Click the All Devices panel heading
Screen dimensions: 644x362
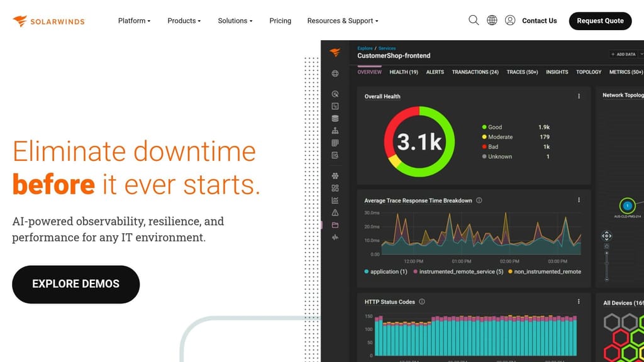pyautogui.click(x=623, y=303)
